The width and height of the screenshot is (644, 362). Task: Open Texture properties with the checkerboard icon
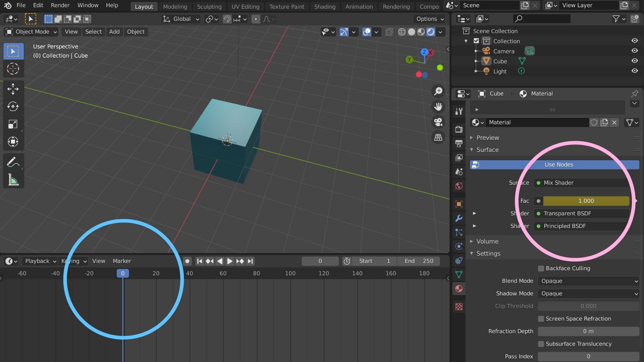pyautogui.click(x=459, y=306)
